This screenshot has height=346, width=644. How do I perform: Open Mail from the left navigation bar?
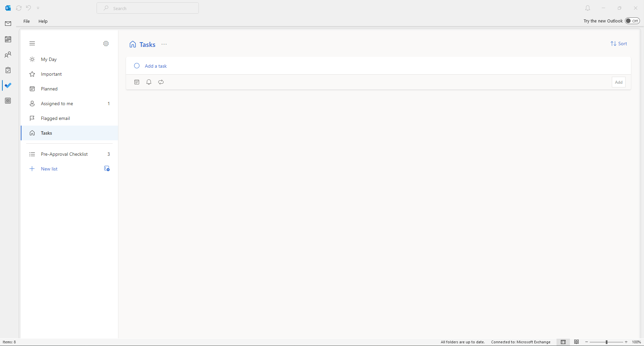8,24
